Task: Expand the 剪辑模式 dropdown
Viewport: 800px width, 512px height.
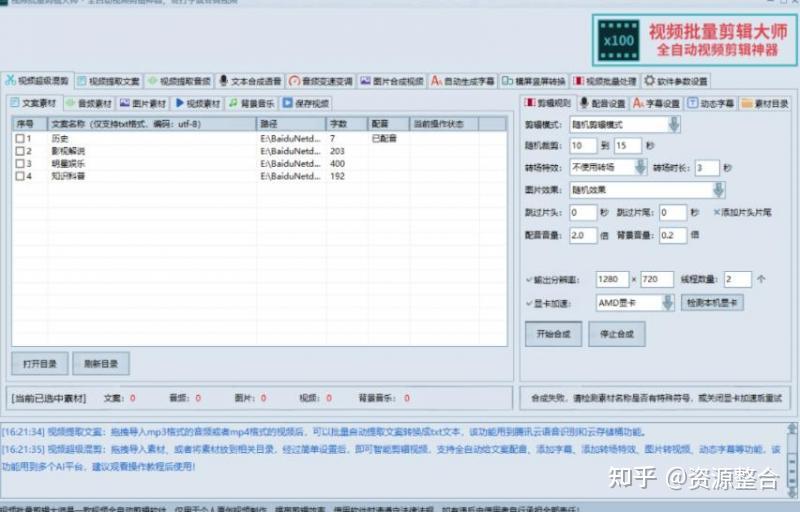Action: [674, 124]
